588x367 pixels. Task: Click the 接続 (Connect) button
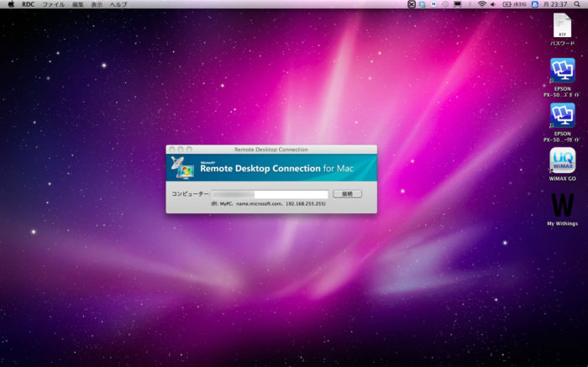point(347,194)
